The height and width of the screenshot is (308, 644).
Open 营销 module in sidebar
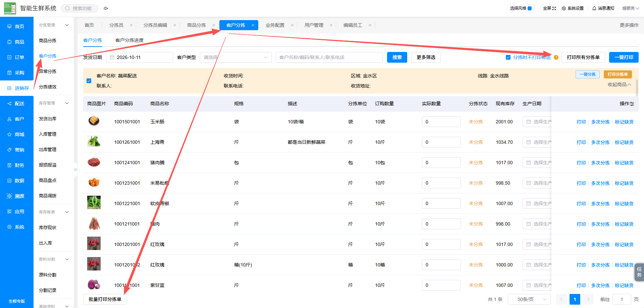(x=17, y=150)
